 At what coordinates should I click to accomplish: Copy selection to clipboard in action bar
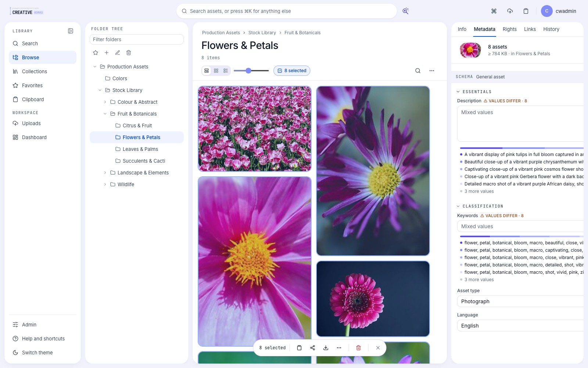299,348
